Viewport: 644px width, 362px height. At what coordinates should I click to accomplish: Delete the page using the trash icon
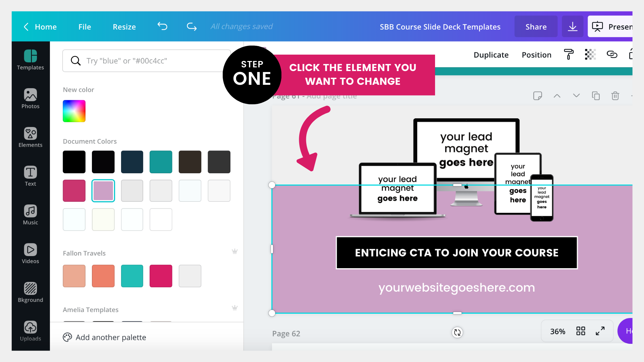coord(615,96)
